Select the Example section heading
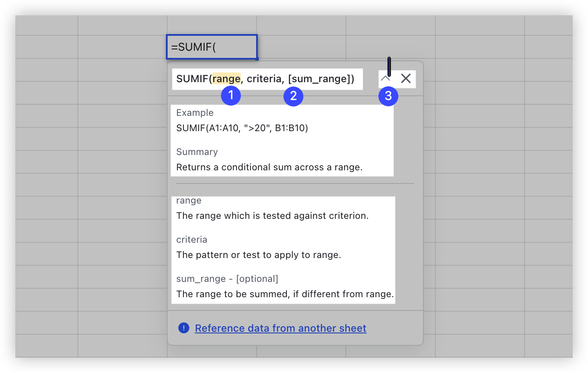This screenshot has width=588, height=373. click(195, 112)
